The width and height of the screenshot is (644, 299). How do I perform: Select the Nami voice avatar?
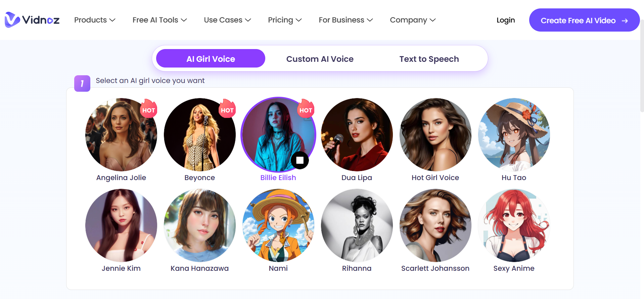tap(278, 225)
